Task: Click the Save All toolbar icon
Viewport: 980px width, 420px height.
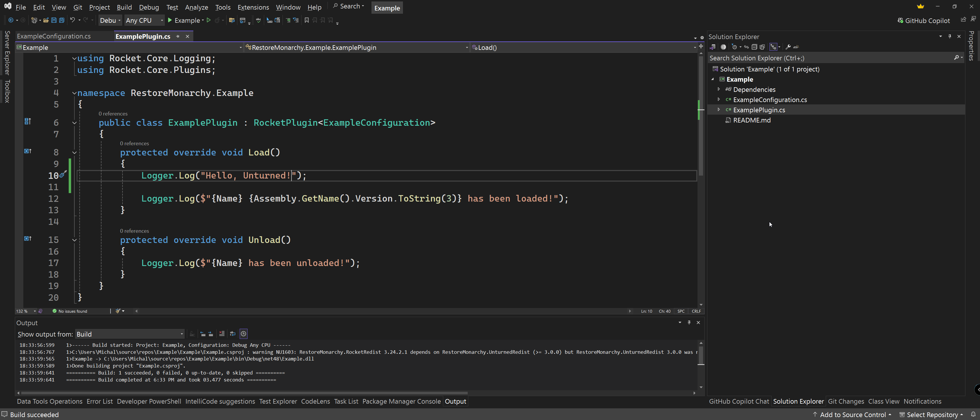Action: (62, 20)
